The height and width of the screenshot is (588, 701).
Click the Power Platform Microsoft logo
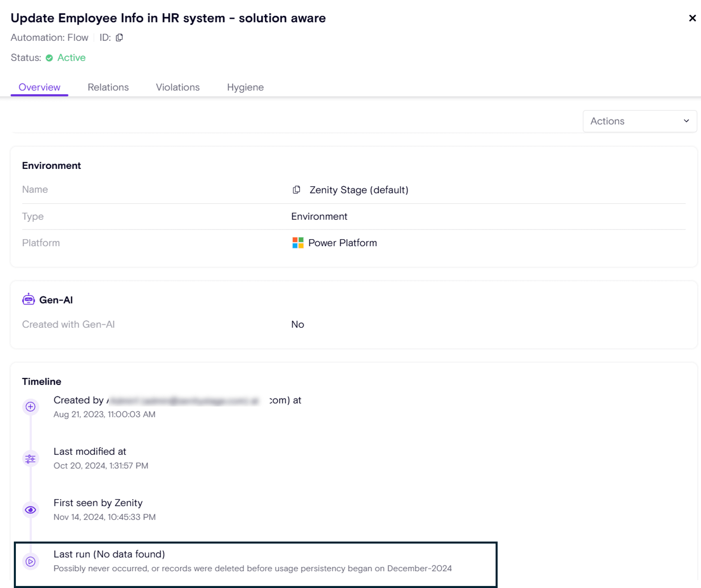coord(298,243)
